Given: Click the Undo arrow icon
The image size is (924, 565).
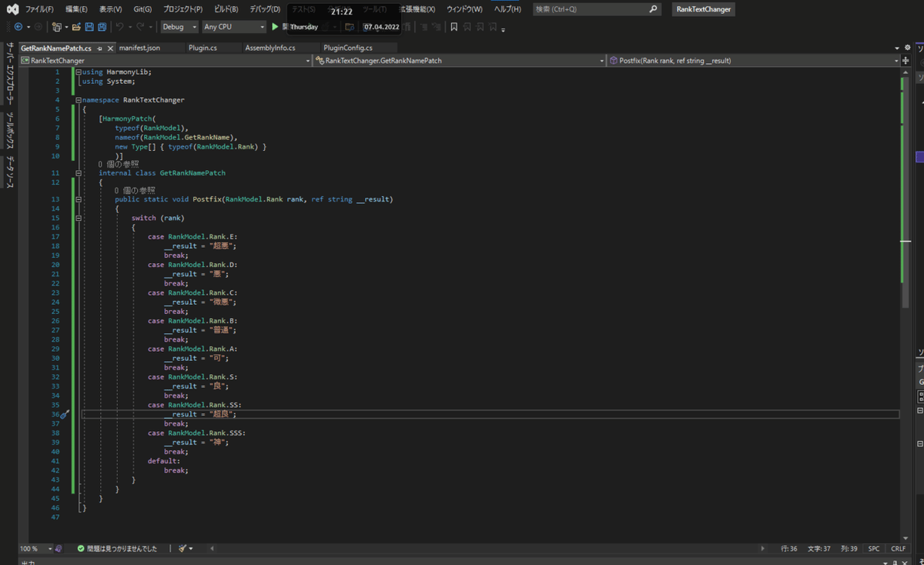Looking at the screenshot, I should (x=119, y=27).
